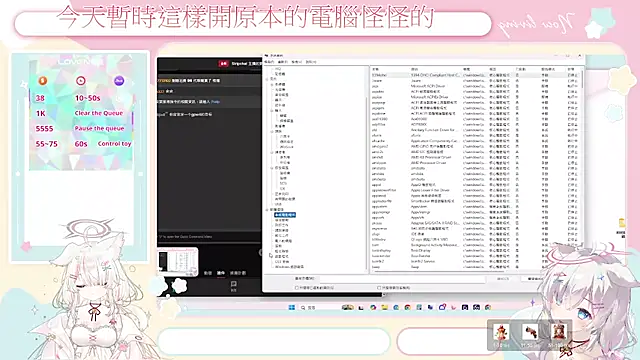The height and width of the screenshot is (360, 640).
Task: Click the Find (尋找) button beside search field
Action: point(503,279)
